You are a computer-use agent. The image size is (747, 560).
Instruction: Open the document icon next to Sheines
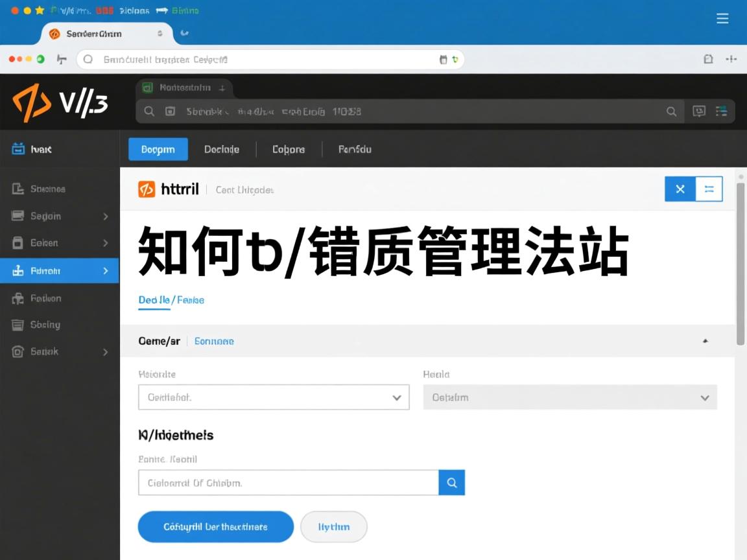18,189
